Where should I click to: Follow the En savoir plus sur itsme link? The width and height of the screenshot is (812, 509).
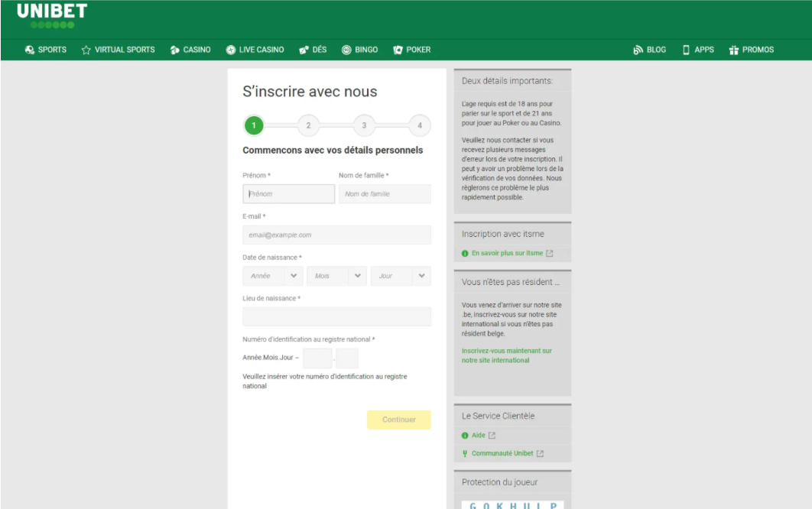click(x=507, y=253)
